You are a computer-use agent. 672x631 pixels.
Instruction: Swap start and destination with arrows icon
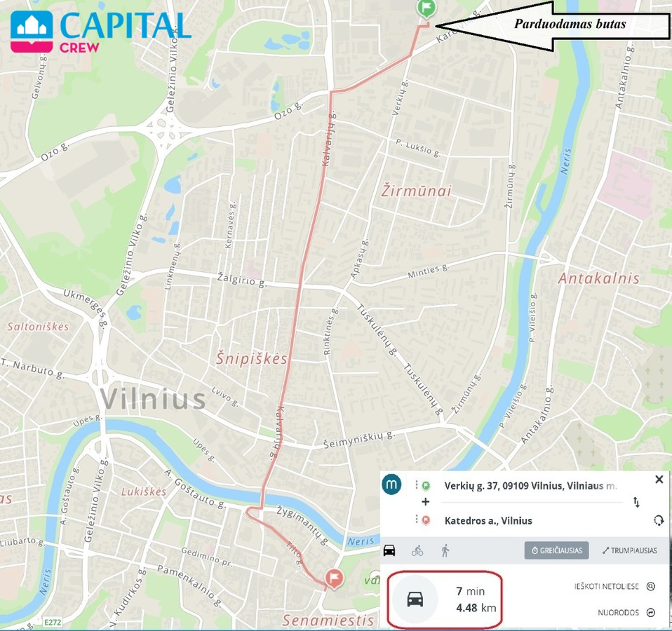636,502
